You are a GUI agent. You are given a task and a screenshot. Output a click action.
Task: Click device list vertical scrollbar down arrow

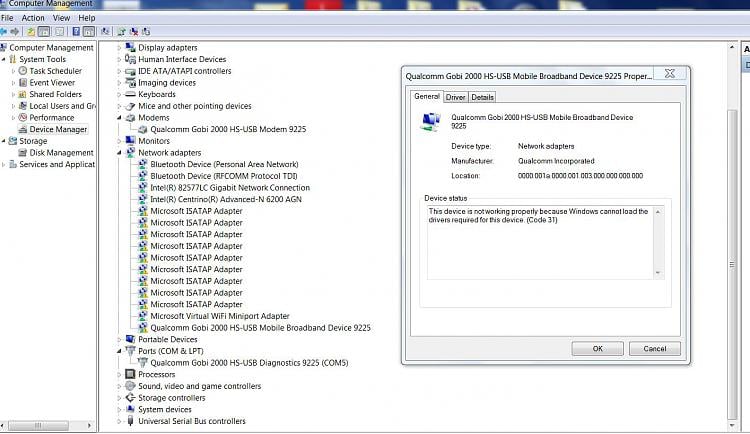click(x=732, y=425)
